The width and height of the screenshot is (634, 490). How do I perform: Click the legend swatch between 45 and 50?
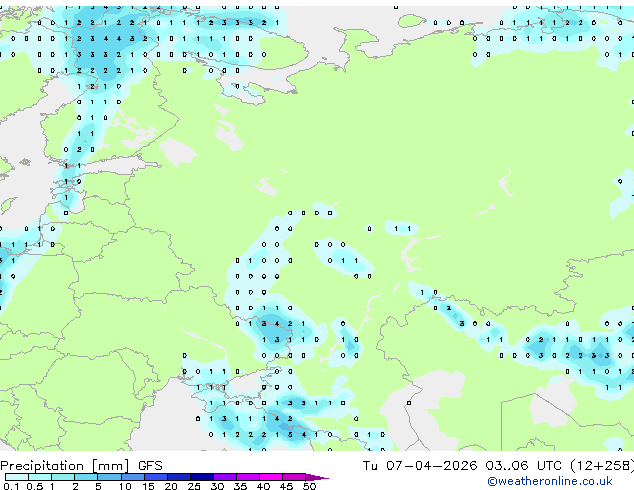pyautogui.click(x=294, y=477)
